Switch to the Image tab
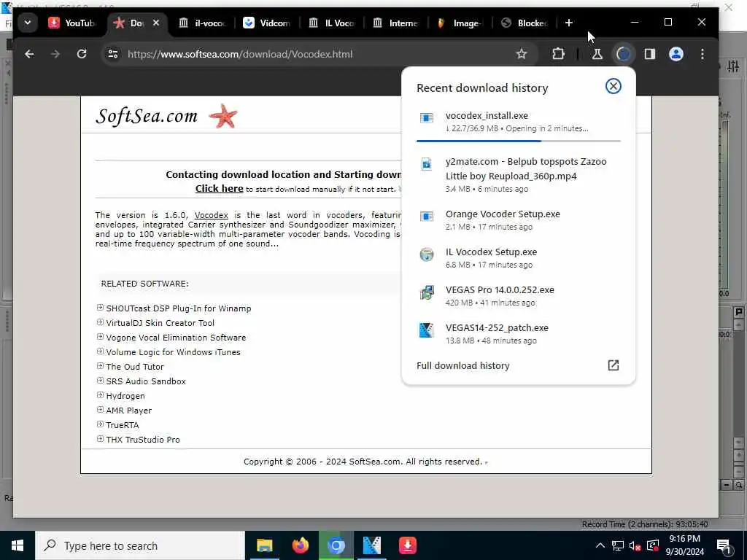This screenshot has height=560, width=747. (x=460, y=23)
